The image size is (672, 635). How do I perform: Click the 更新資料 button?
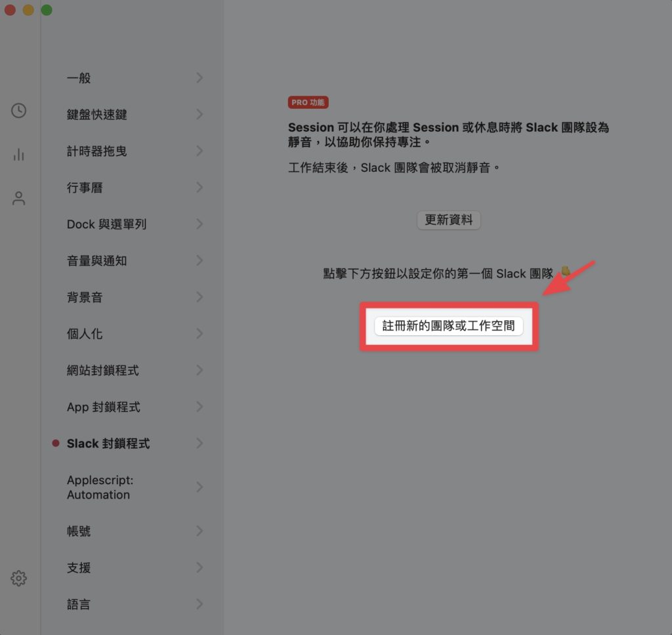tap(449, 220)
